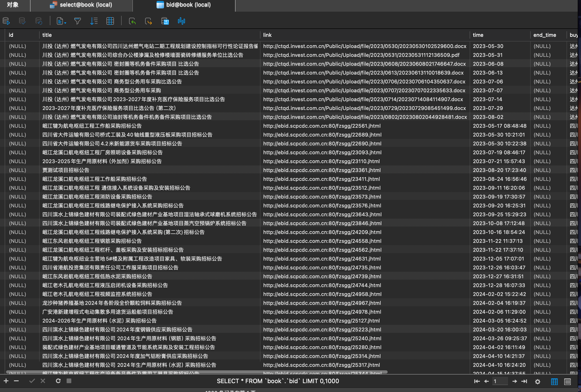
Task: Switch to form view
Action: [567, 382]
